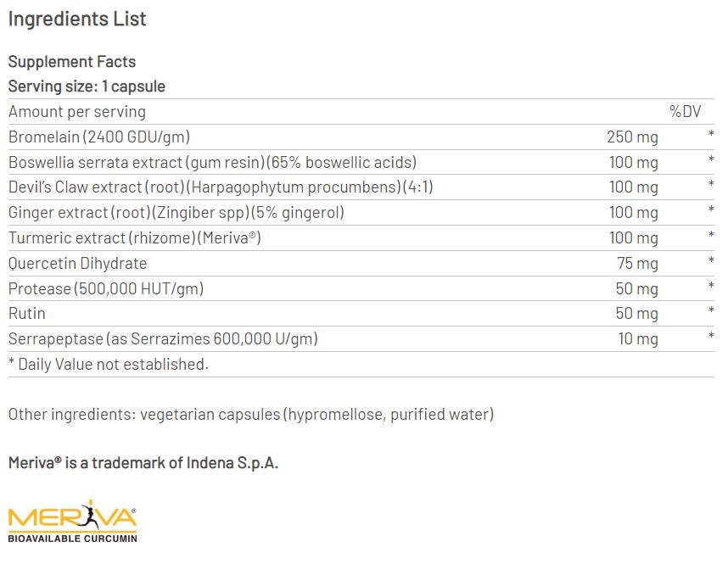Click the Turmeric extract (rhizome) ingredient
The image size is (728, 564).
(134, 237)
